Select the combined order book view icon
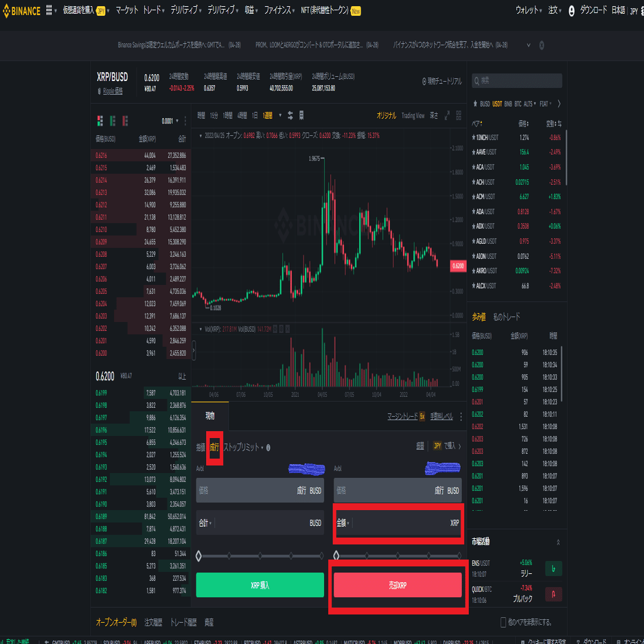This screenshot has width=644, height=644. click(100, 121)
